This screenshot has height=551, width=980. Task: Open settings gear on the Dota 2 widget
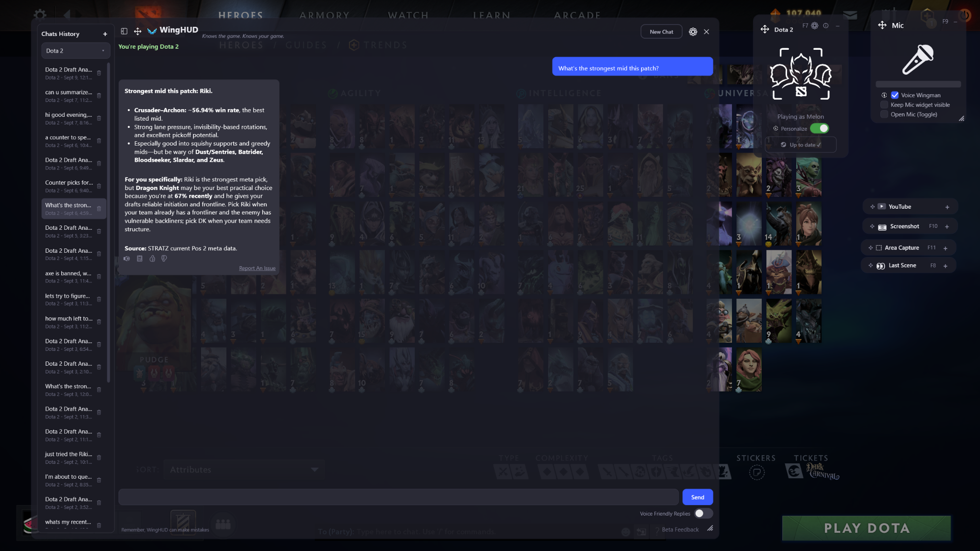815,25
